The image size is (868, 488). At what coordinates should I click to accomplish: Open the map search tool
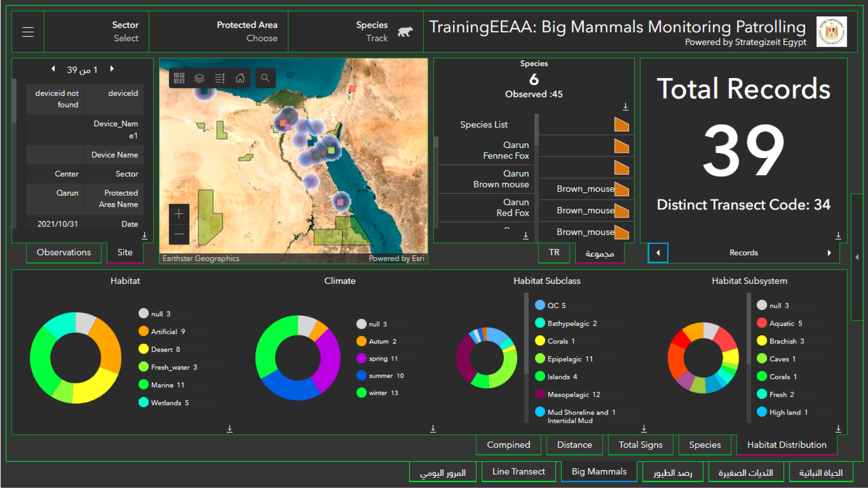(265, 78)
